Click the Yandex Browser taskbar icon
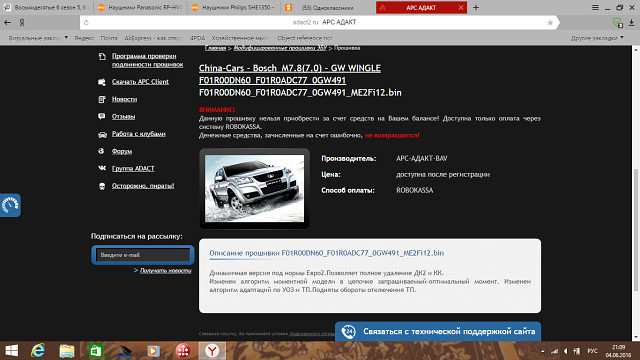640x360 pixels. click(212, 351)
